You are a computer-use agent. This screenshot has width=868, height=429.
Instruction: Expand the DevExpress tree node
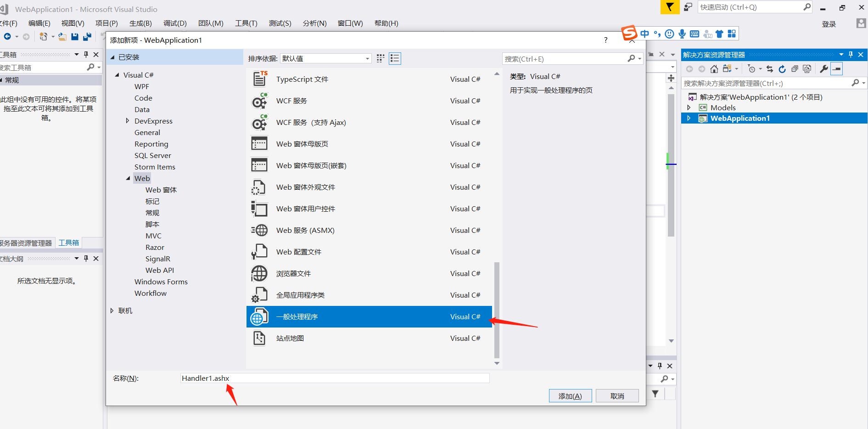click(x=128, y=121)
